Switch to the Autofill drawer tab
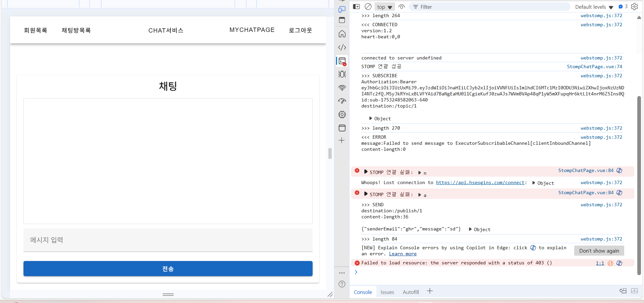 [x=411, y=292]
